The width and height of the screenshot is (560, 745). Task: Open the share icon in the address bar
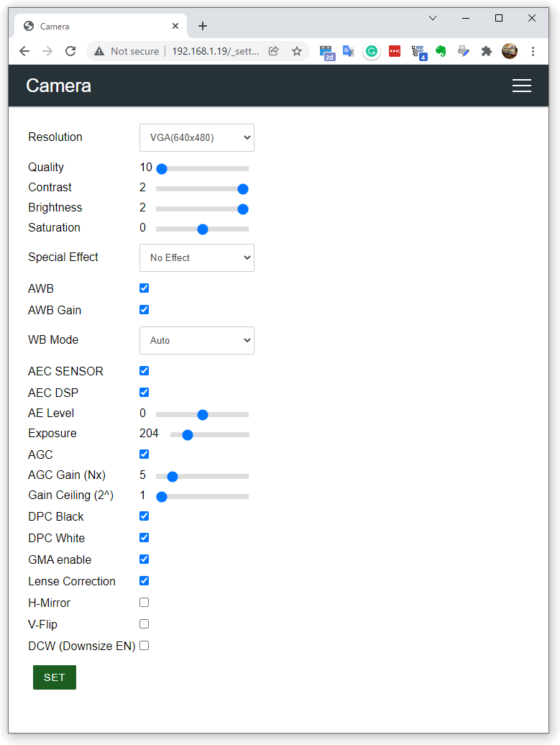(x=274, y=51)
